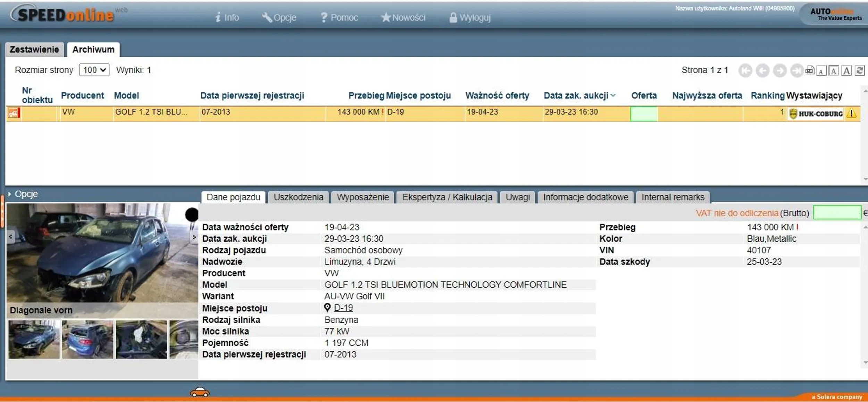Open Ekspertyza / Kalkulacja tab
This screenshot has width=868, height=402.
click(x=447, y=197)
